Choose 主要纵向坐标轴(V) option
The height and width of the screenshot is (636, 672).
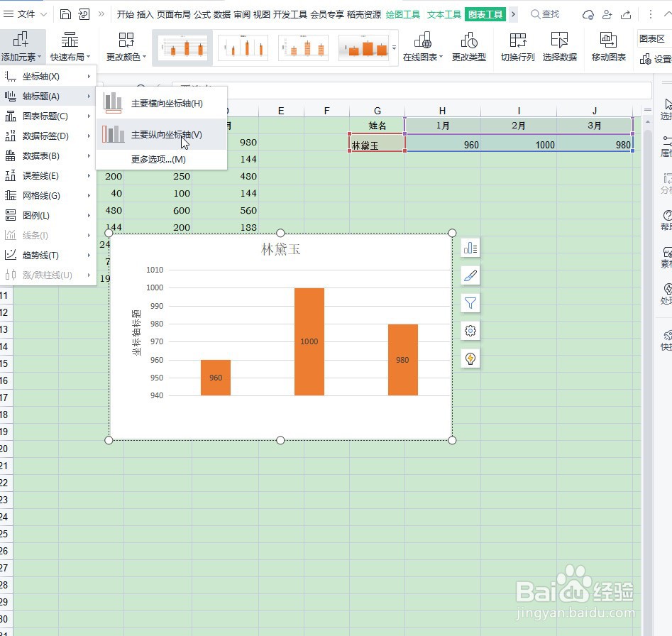161,135
